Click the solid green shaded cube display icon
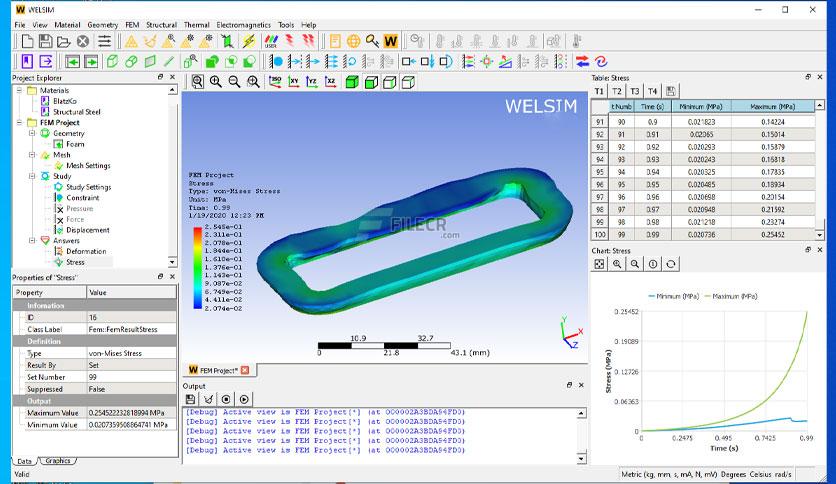The width and height of the screenshot is (836, 484). click(352, 82)
